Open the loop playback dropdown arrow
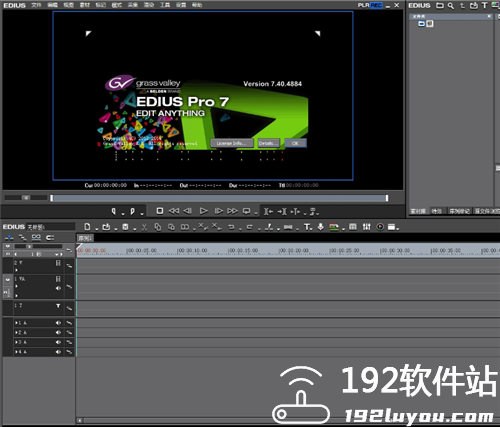This screenshot has width=500, height=427. [x=256, y=213]
